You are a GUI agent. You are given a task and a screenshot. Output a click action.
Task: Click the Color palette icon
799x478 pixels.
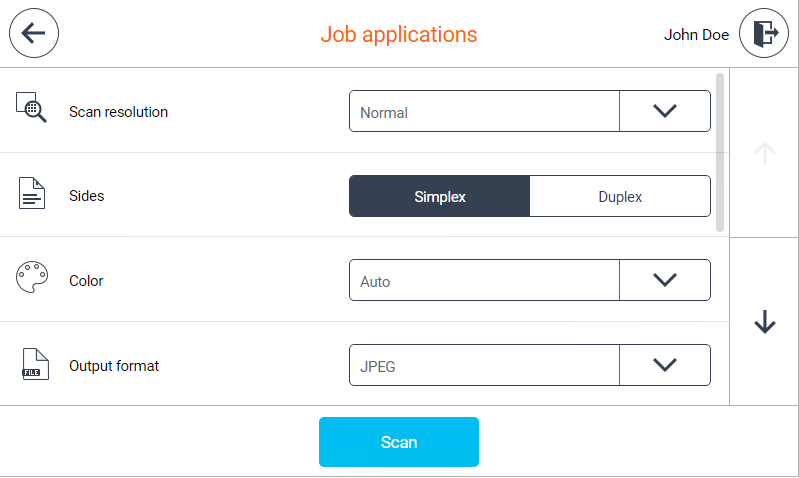click(x=32, y=278)
